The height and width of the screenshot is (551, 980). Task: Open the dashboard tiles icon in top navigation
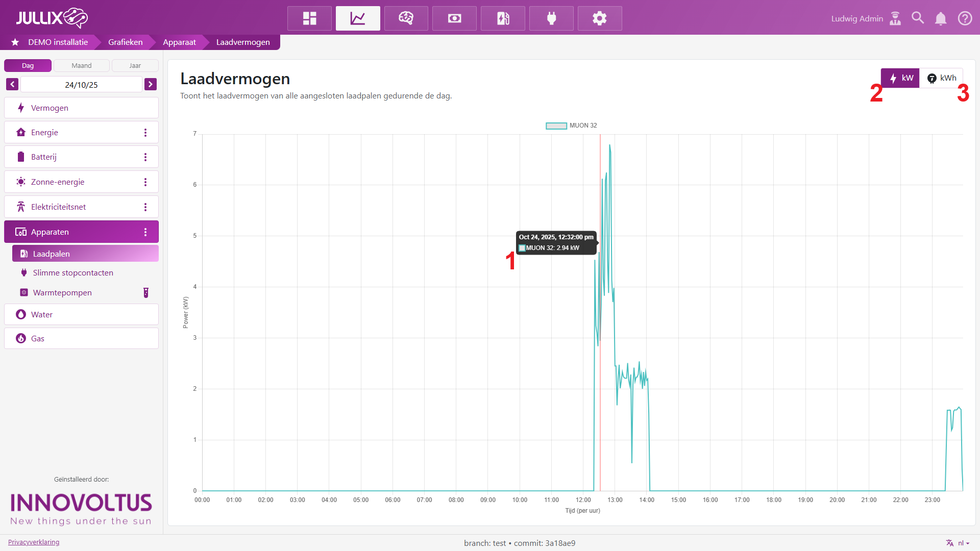(309, 18)
